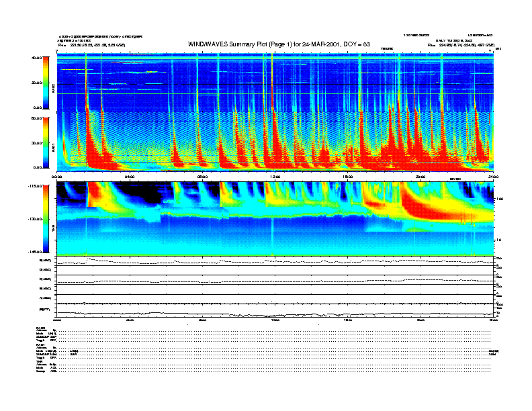
Task: Click the 12:00 label under the line plots
Action: coord(275,320)
